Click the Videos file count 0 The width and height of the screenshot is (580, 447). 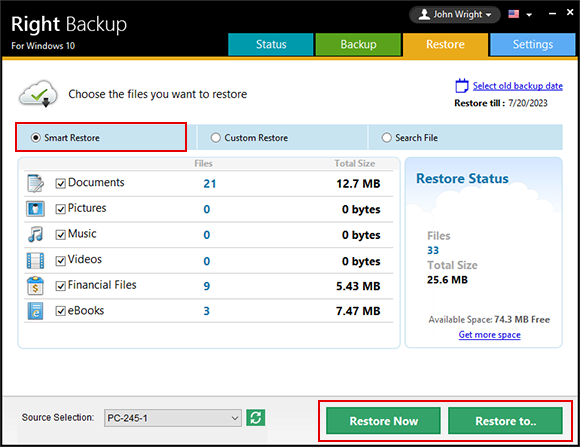(x=206, y=261)
